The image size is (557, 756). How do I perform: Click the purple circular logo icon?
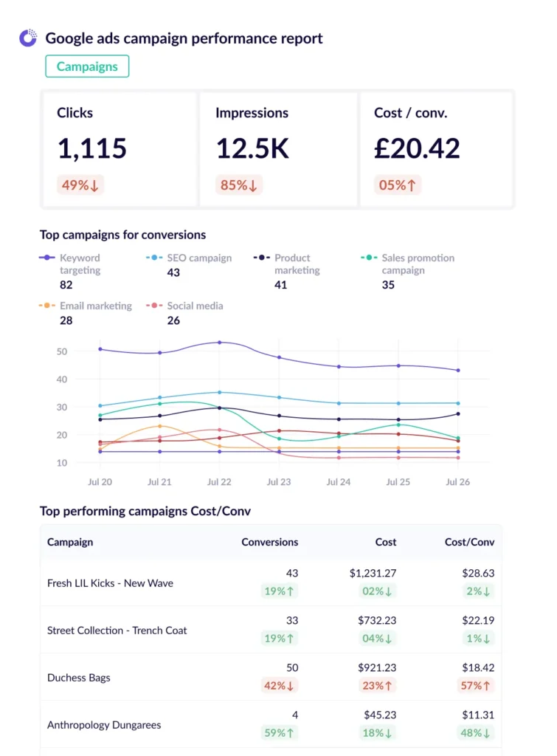[x=28, y=38]
